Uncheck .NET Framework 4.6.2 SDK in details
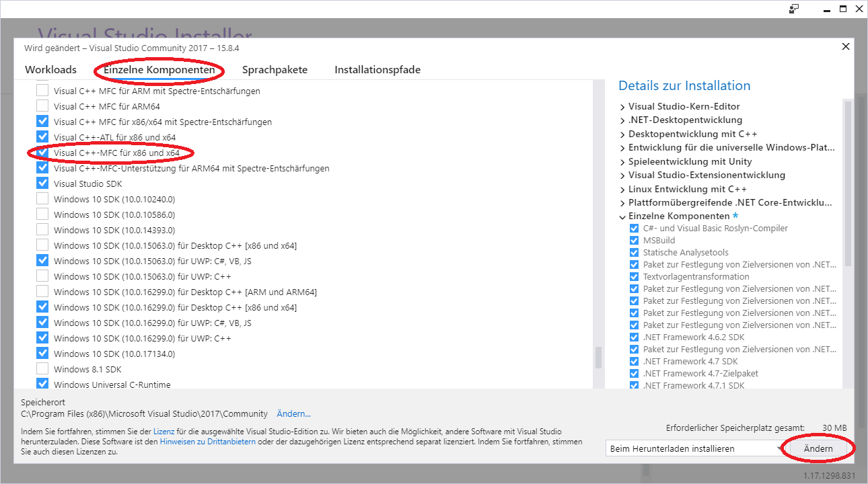Image resolution: width=868 pixels, height=484 pixels. pyautogui.click(x=634, y=337)
